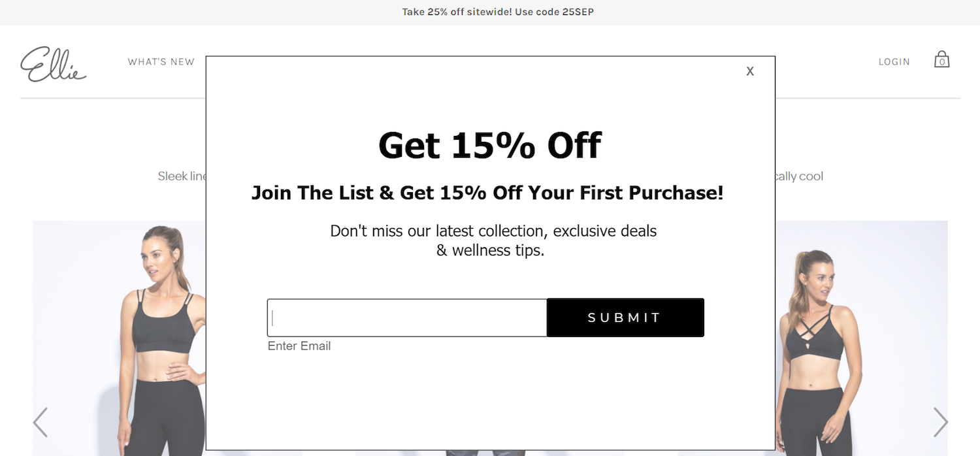Open the Login page
The image size is (980, 456).
click(894, 62)
